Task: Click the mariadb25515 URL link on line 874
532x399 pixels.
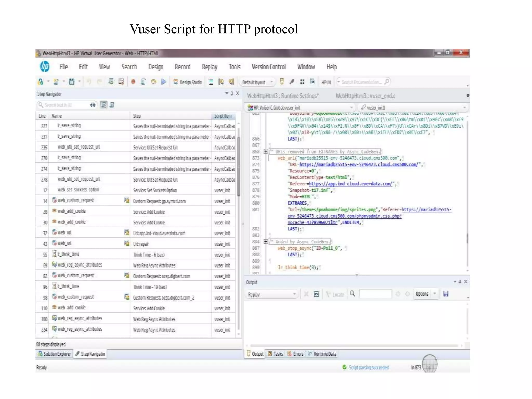Action: pos(359,165)
